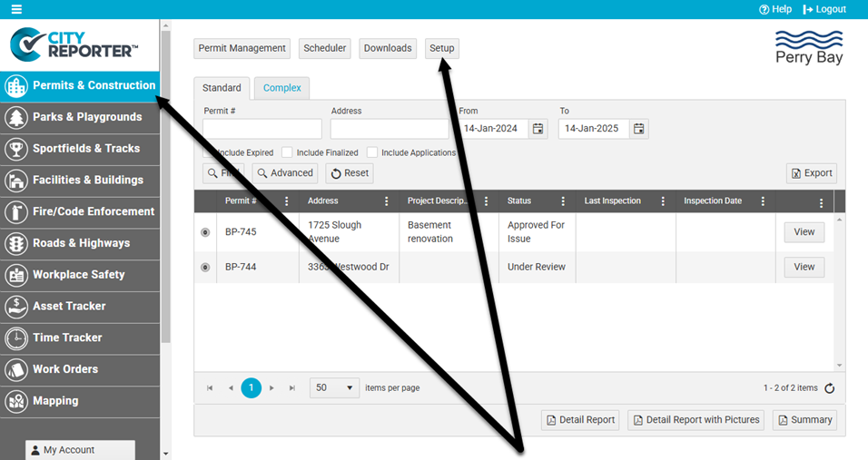
Task: Click the CityReporter logo
Action: [74, 44]
